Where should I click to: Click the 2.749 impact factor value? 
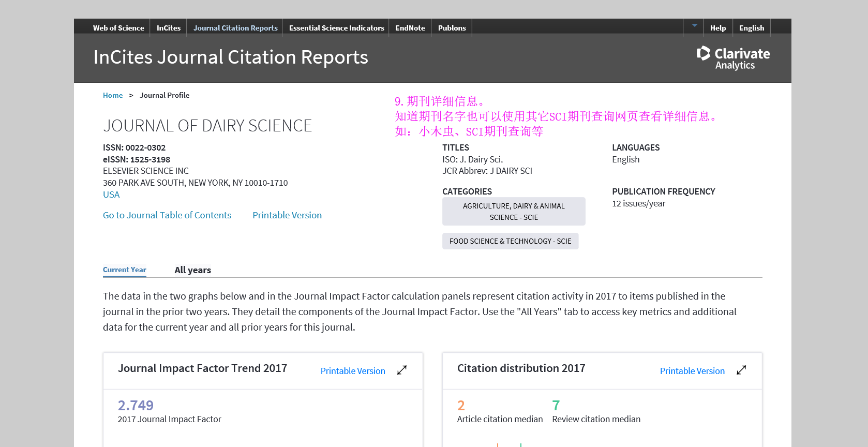(x=136, y=405)
